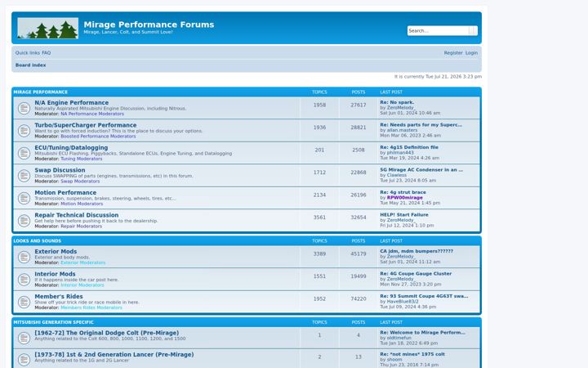Open the MITSUBISHI GENERATION SPECIFIC category header
Screen dimensions: 588x368
pyautogui.click(x=54, y=322)
